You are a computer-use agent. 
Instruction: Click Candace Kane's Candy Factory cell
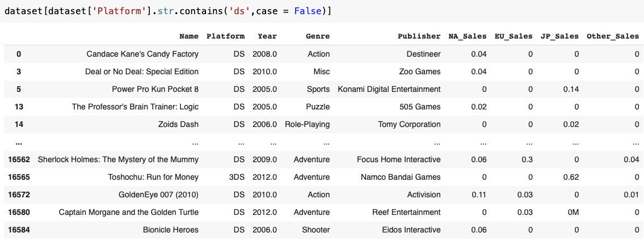click(x=142, y=54)
